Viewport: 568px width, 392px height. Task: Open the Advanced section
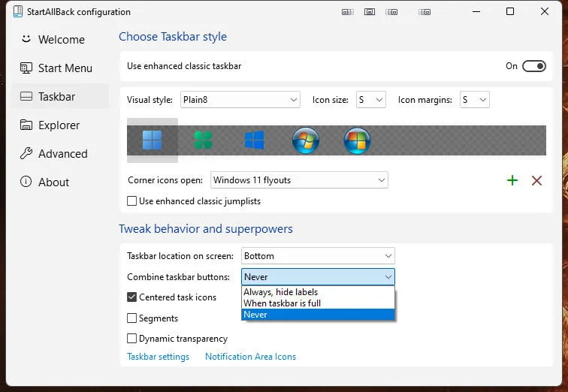[60, 154]
